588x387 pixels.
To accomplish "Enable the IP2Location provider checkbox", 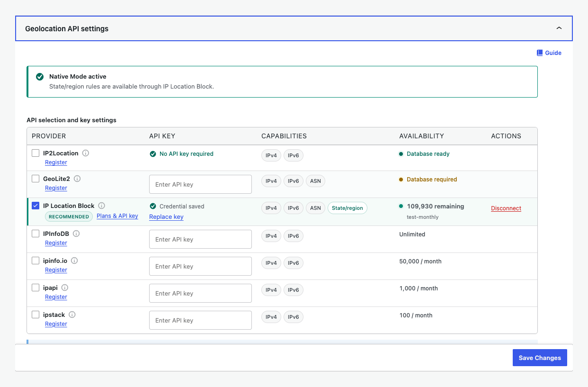I will pyautogui.click(x=36, y=153).
